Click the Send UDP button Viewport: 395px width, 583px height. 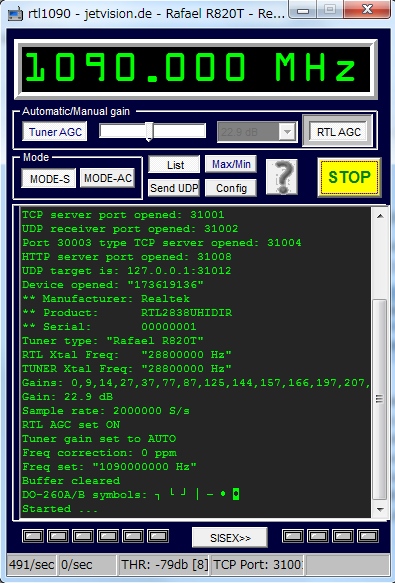click(x=174, y=188)
